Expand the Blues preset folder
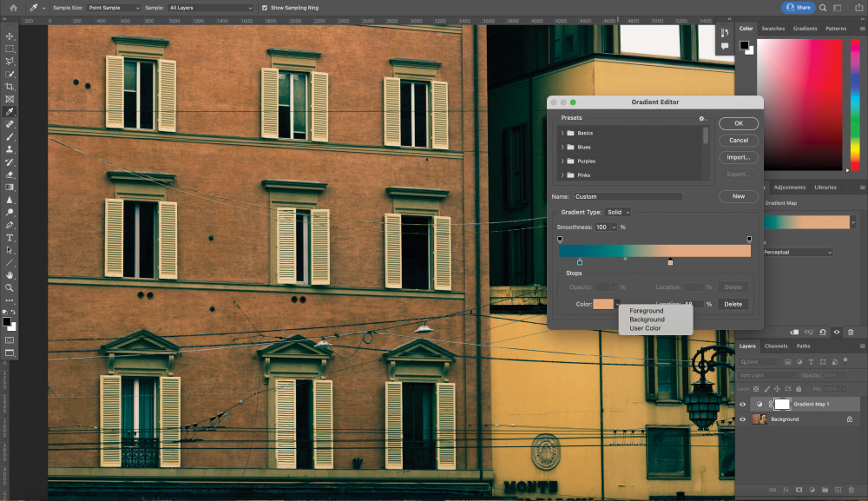The height and width of the screenshot is (501, 868). 562,148
